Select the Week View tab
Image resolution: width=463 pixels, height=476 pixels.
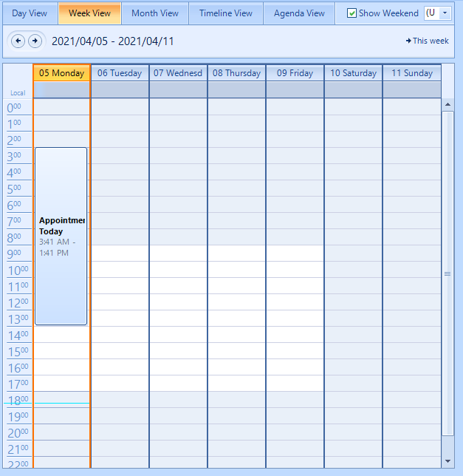[x=90, y=13]
